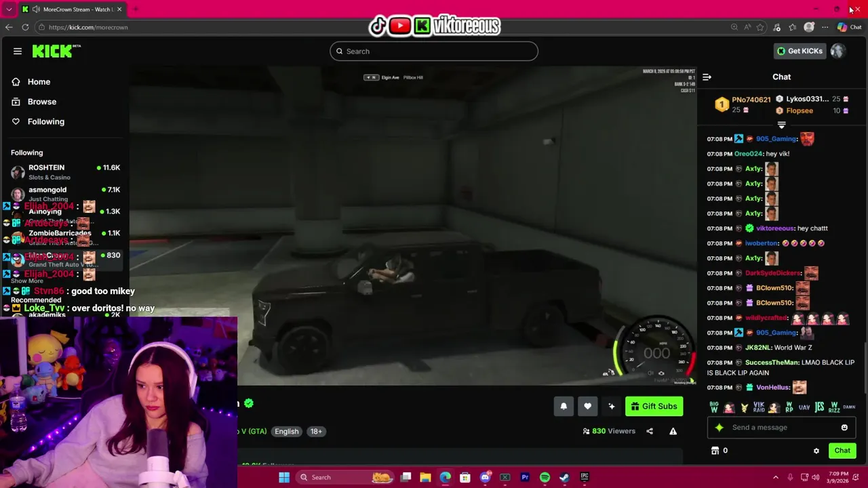Open the Kick shop icon
This screenshot has width=868, height=488.
tap(715, 451)
